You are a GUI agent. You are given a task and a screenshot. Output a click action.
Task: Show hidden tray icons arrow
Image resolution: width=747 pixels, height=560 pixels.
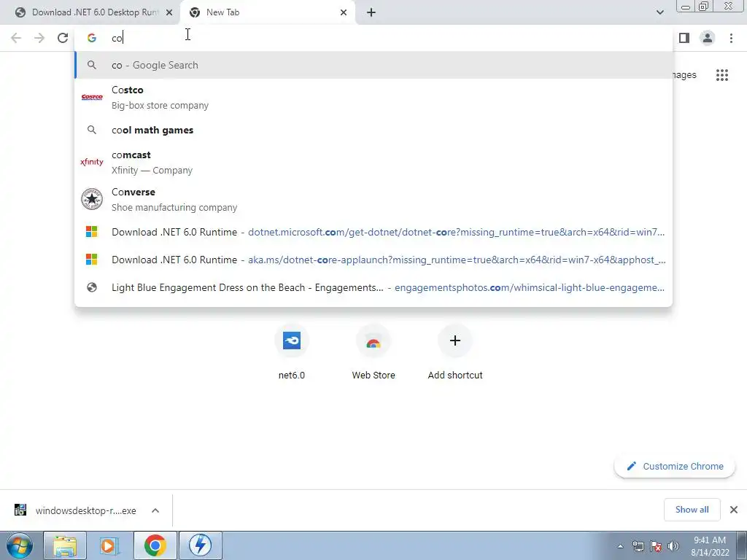click(x=620, y=546)
